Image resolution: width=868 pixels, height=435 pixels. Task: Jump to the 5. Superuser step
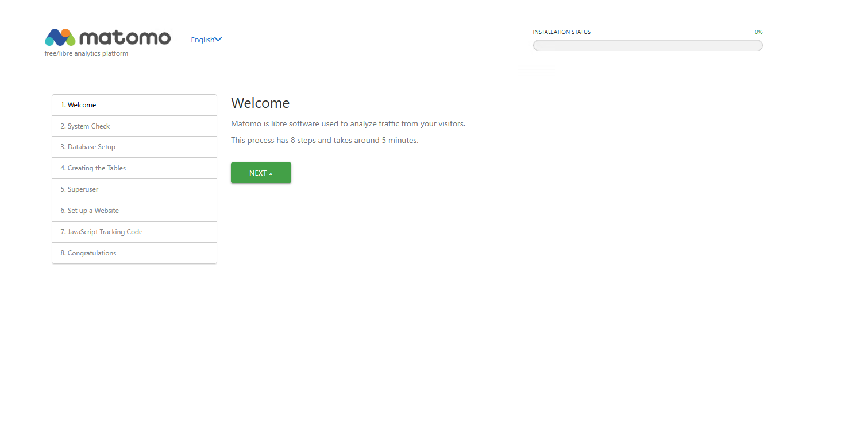tap(79, 189)
